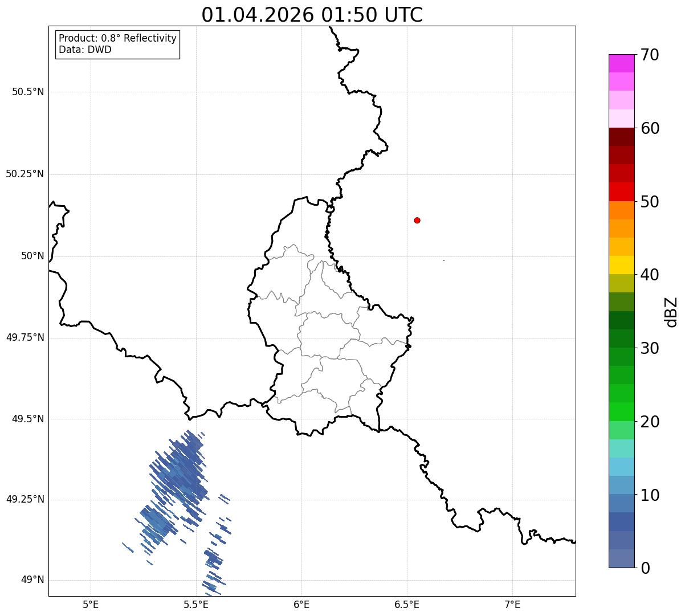Click the colorbar value '50'
Screen dimensions: 685x616
pos(650,202)
